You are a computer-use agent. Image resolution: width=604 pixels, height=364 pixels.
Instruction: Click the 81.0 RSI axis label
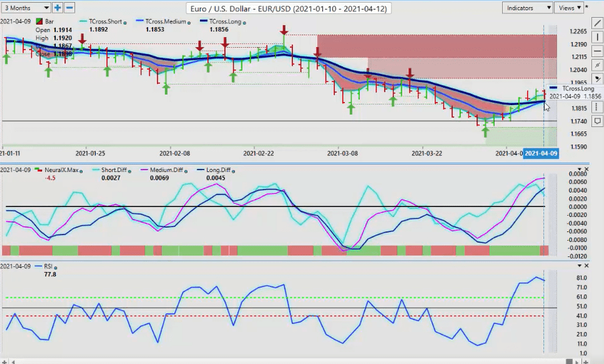click(x=581, y=277)
